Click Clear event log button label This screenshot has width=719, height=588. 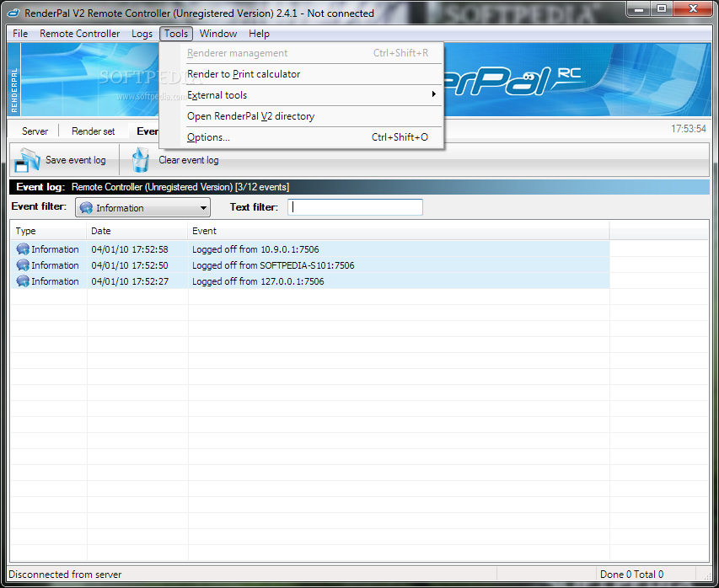(189, 160)
